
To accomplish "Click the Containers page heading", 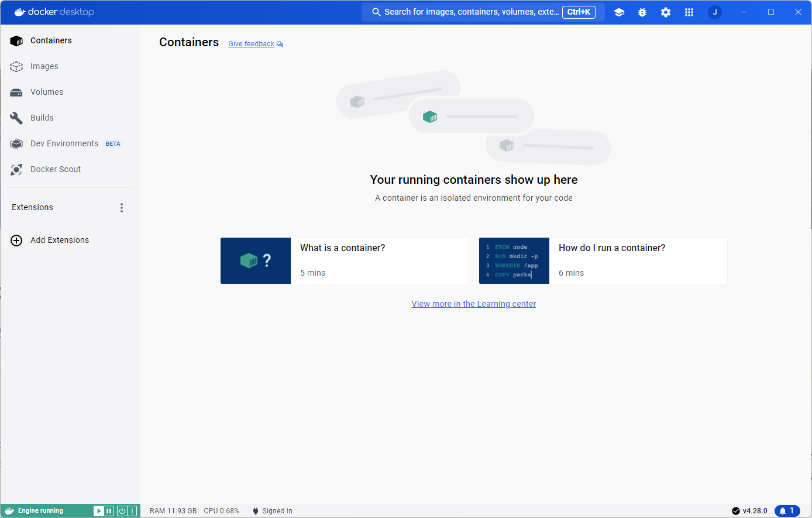I will pyautogui.click(x=189, y=42).
